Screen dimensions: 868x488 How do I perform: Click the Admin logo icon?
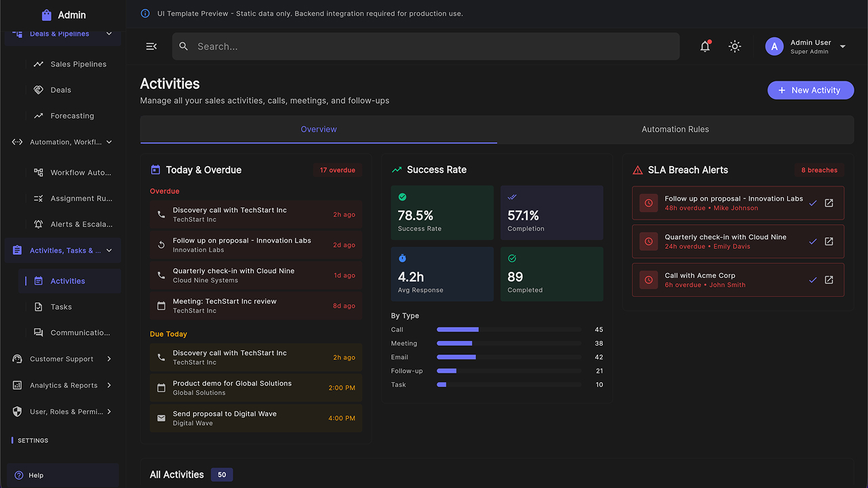[x=46, y=15]
